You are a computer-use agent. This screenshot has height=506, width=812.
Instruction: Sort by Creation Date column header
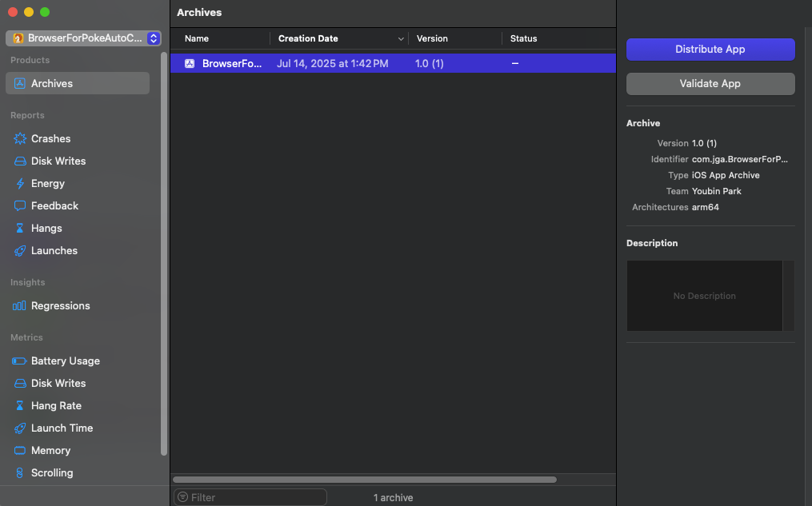(x=308, y=39)
